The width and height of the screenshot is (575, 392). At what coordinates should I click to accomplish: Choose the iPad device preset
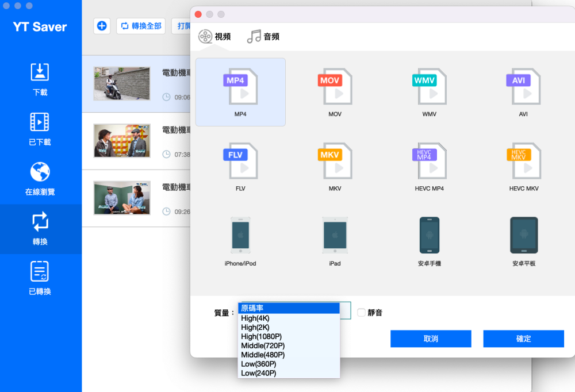(x=335, y=236)
